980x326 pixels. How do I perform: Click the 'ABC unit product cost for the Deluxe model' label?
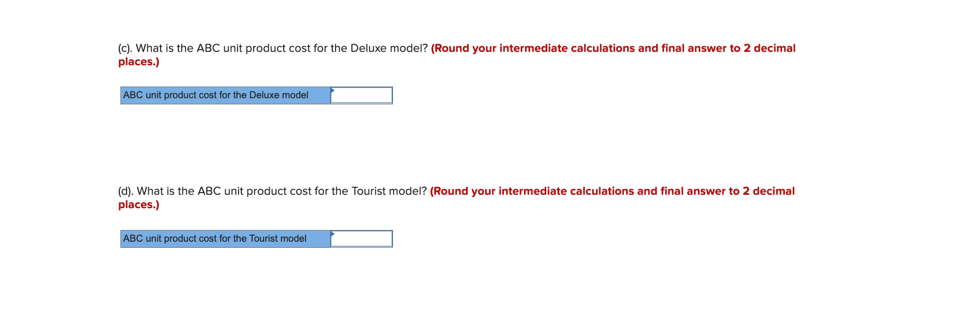pyautogui.click(x=215, y=95)
